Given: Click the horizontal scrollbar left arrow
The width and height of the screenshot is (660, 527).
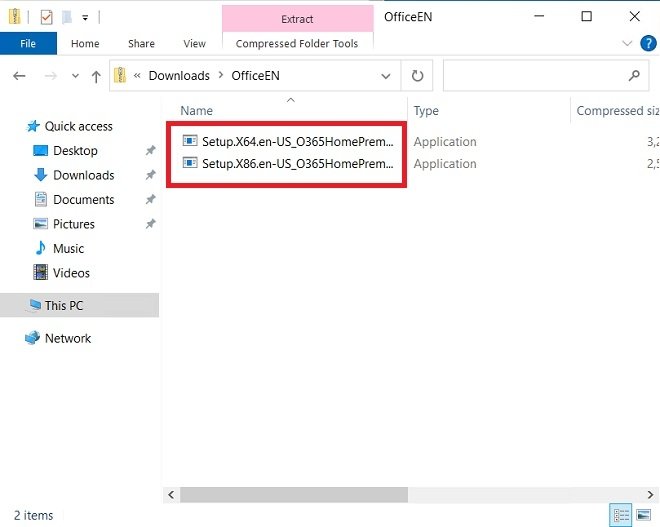Looking at the screenshot, I should [171, 495].
